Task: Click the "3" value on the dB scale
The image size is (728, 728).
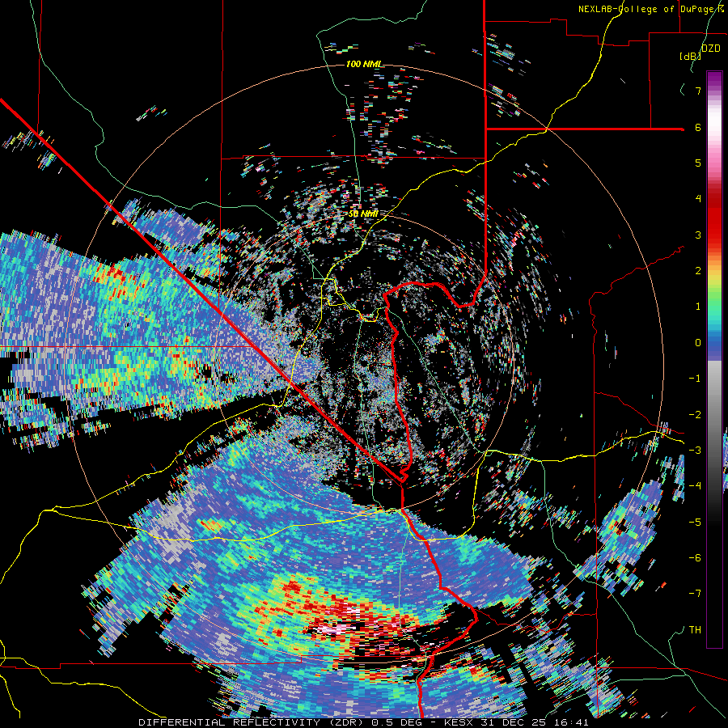Action: pos(698,235)
